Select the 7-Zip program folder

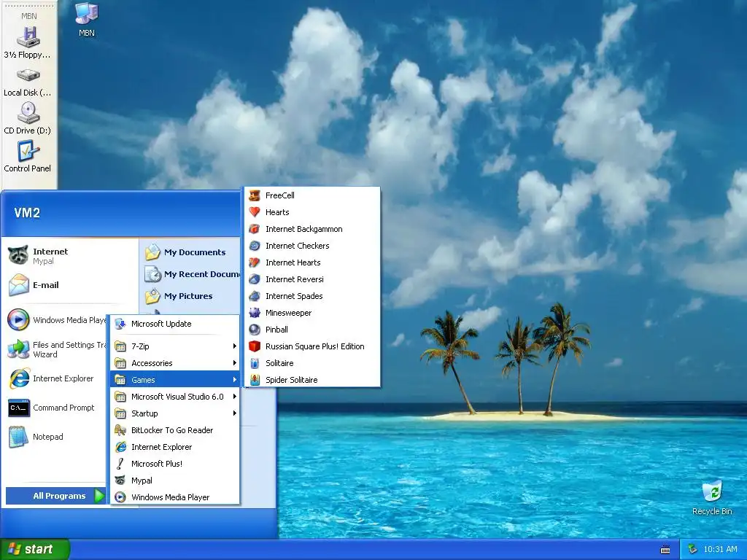[175, 346]
